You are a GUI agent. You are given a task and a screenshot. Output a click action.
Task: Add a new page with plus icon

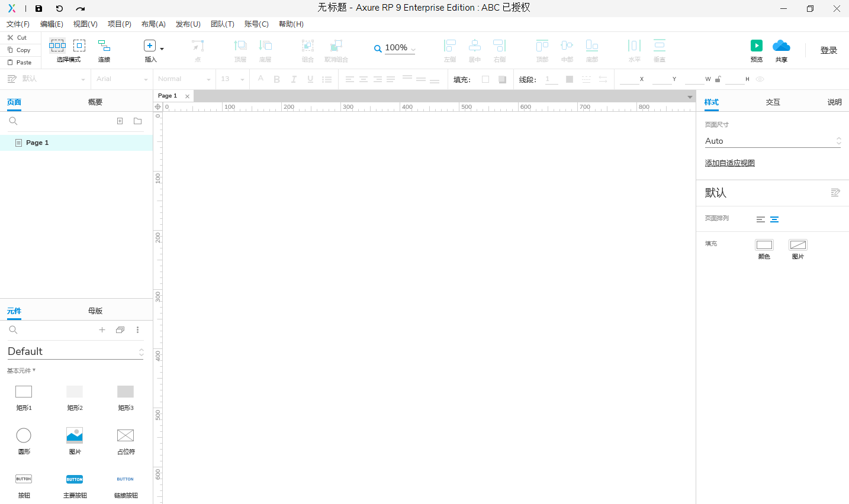[120, 121]
